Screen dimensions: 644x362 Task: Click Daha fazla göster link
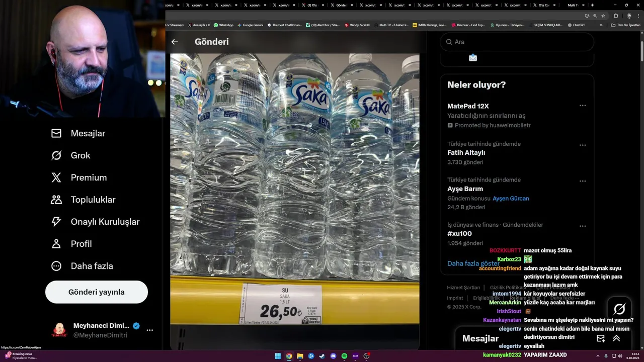pyautogui.click(x=473, y=263)
